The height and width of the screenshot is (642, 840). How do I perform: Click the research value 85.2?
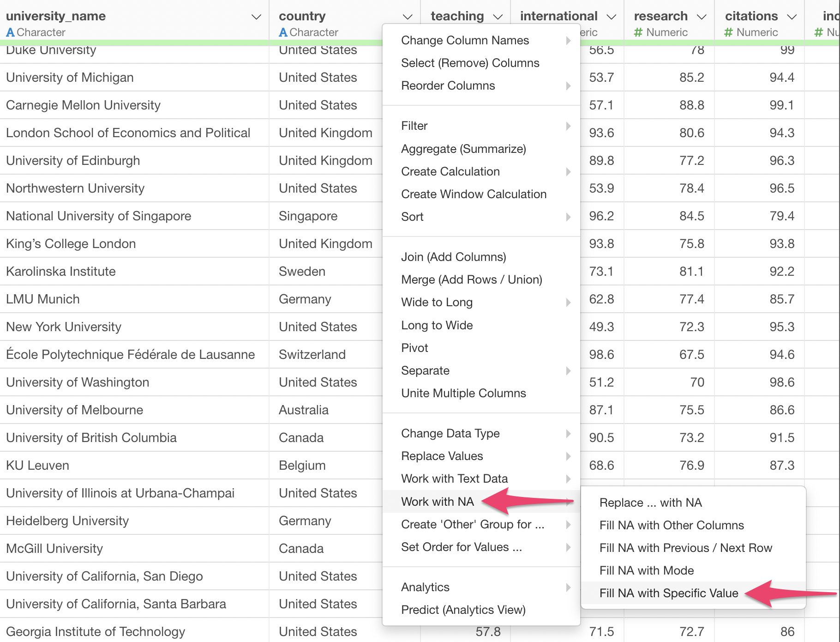(x=669, y=77)
